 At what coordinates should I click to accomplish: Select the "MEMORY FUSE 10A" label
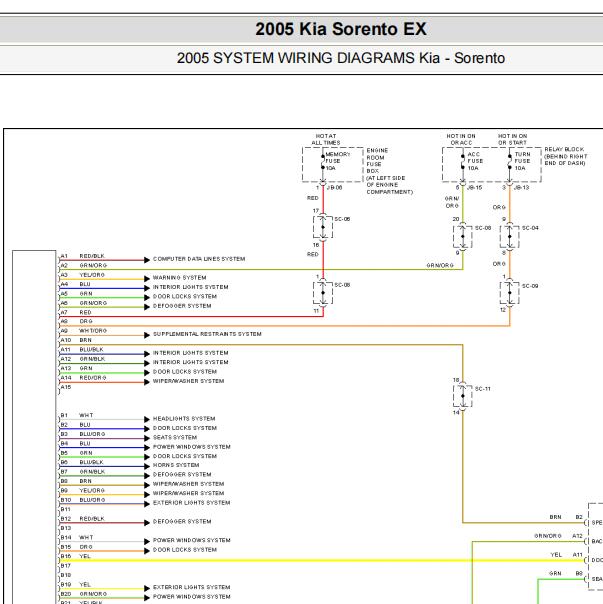coord(338,161)
